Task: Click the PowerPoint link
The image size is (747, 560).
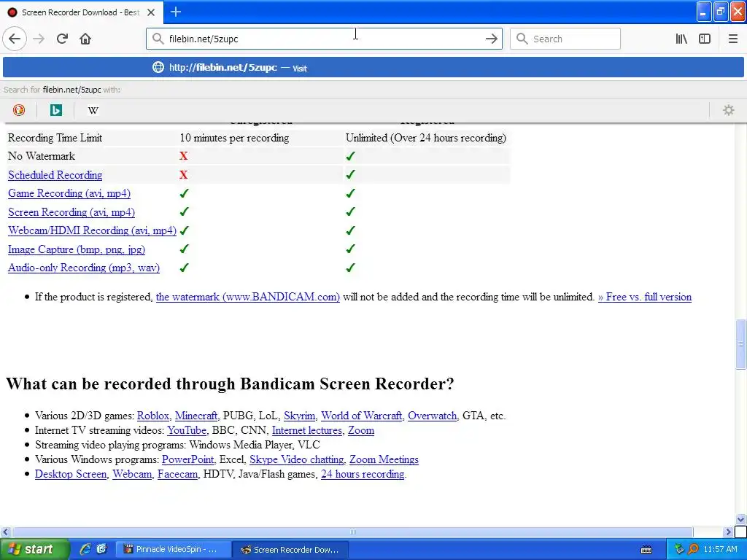Action: (x=187, y=459)
